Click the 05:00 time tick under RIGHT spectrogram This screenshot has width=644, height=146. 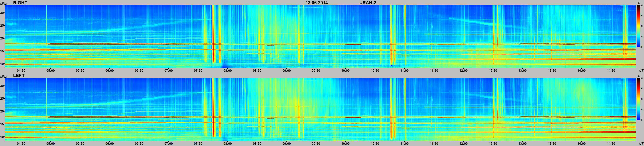click(50, 71)
